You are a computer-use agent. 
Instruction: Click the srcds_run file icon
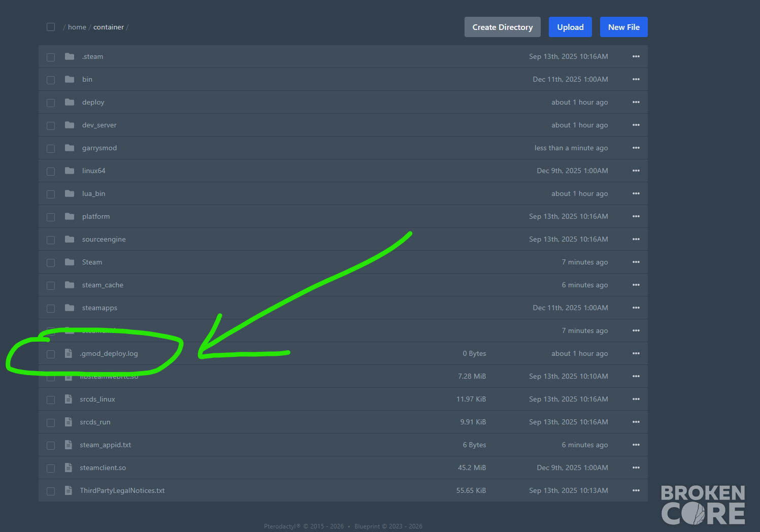pos(69,422)
